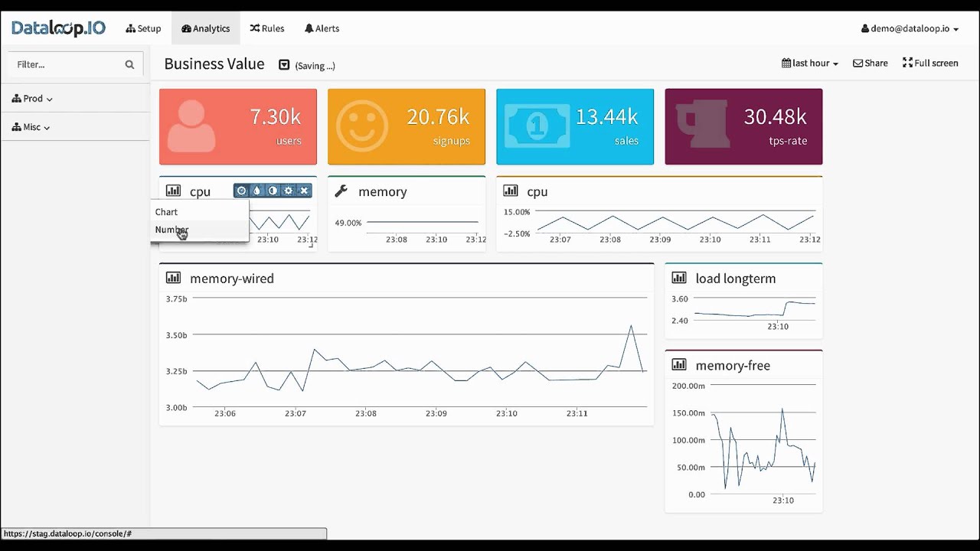Click the chart type icon on small cpu widget
The height and width of the screenshot is (551, 980).
pyautogui.click(x=173, y=191)
